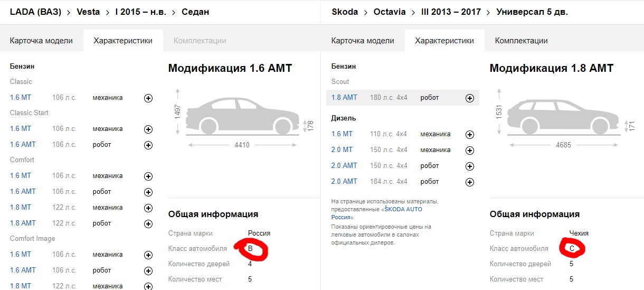This screenshot has width=644, height=290.
Task: Expand plus icon for Comfort 1.8 AMT row
Action: coord(148,224)
